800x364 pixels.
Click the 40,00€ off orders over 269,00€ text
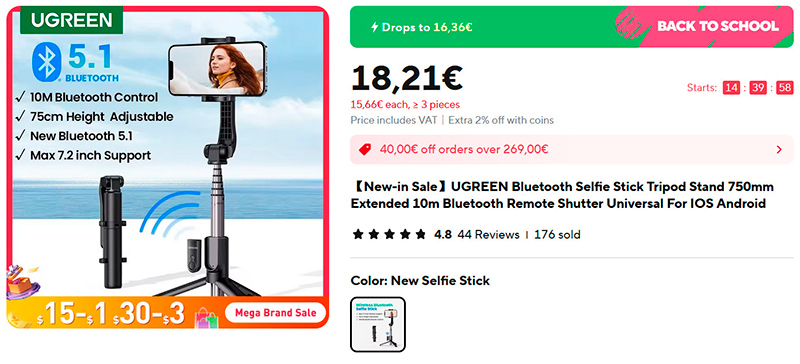tap(464, 150)
